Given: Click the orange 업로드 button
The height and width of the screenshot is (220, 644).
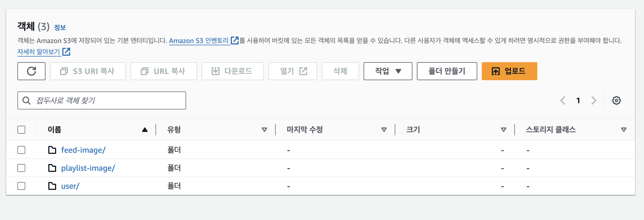Looking at the screenshot, I should (509, 71).
